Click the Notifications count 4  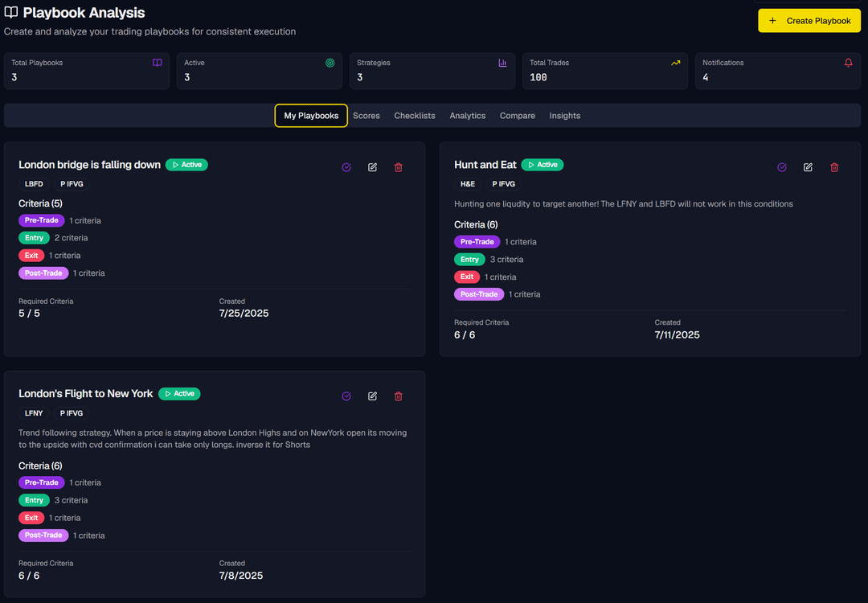pyautogui.click(x=706, y=77)
